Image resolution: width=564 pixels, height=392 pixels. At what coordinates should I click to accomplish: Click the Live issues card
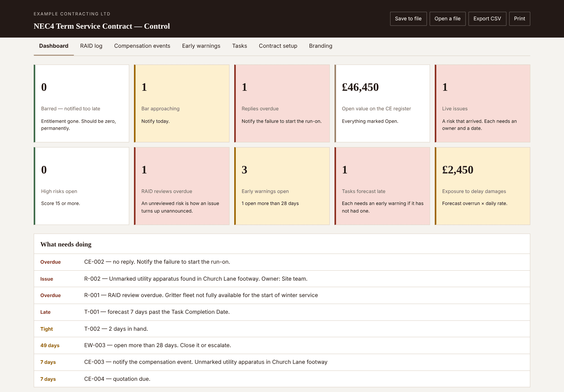483,104
